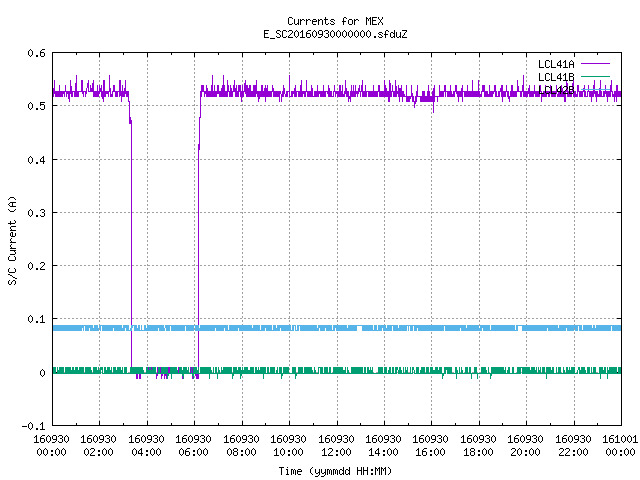
Task: Click the "160930 16:00" x-axis tick label
Action: [x=431, y=446]
